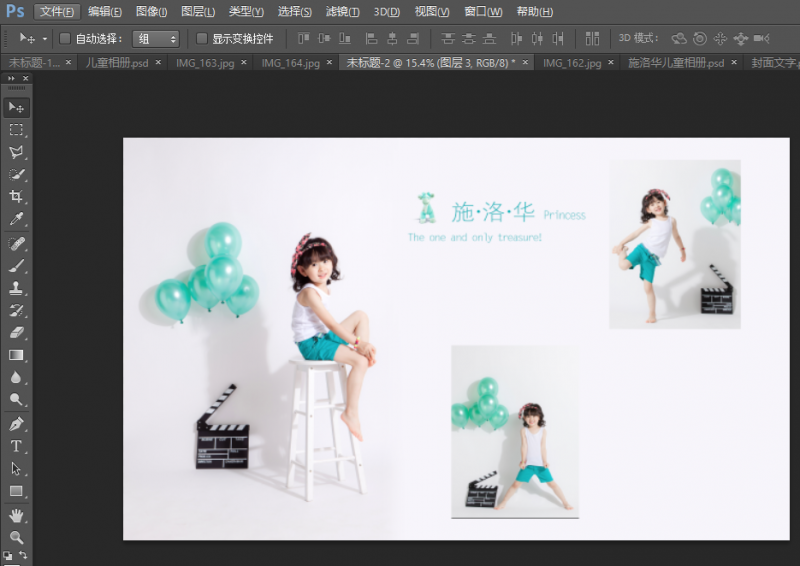800x566 pixels.
Task: Select the Move tool in toolbox
Action: [16, 107]
